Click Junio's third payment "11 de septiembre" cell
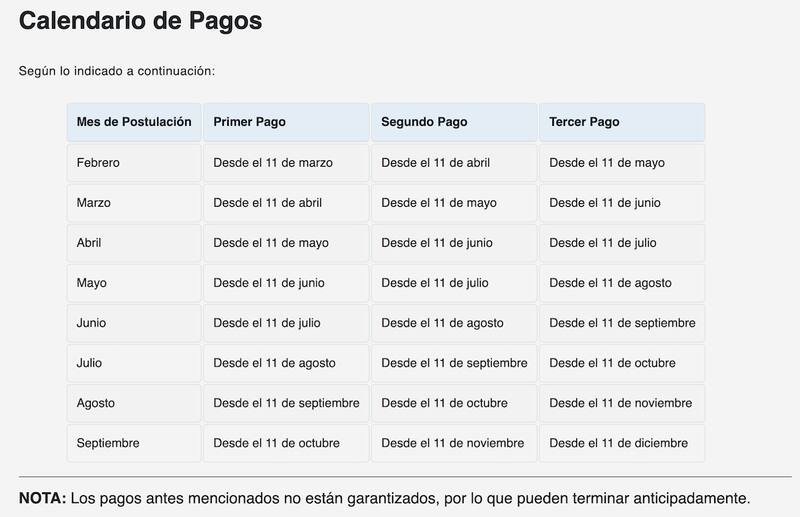Screen dimensions: 800x517 click(x=622, y=323)
